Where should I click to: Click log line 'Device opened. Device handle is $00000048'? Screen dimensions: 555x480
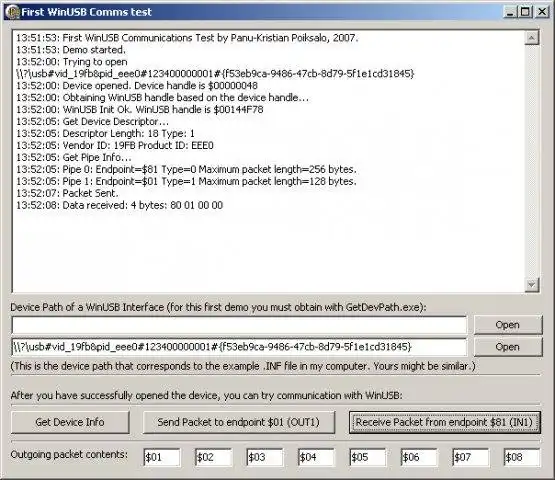[x=137, y=86]
